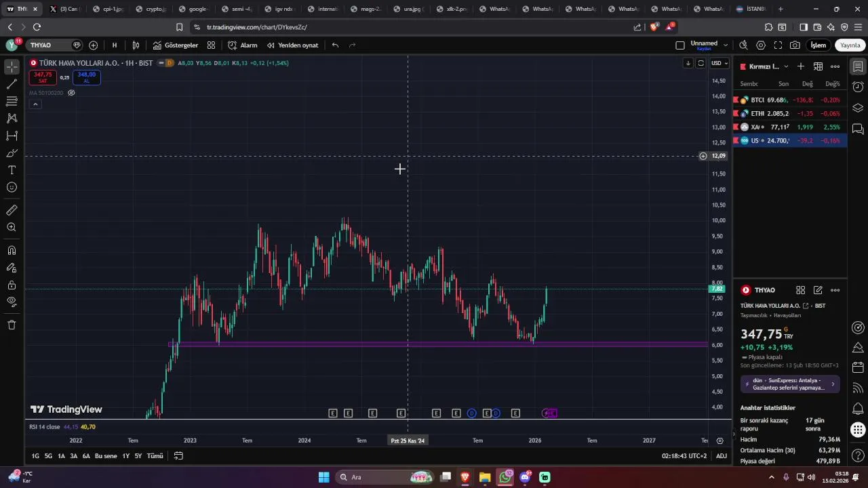Toggle lock all drawings

point(12,285)
